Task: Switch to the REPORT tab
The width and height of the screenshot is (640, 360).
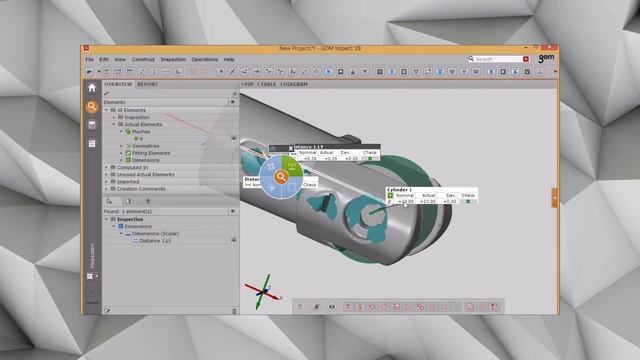Action: pyautogui.click(x=147, y=84)
